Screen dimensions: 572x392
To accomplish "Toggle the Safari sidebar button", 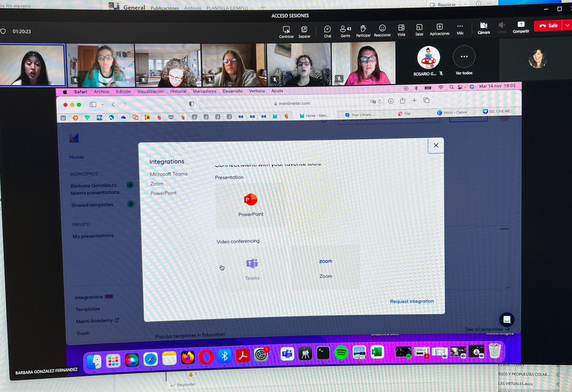I will (93, 104).
